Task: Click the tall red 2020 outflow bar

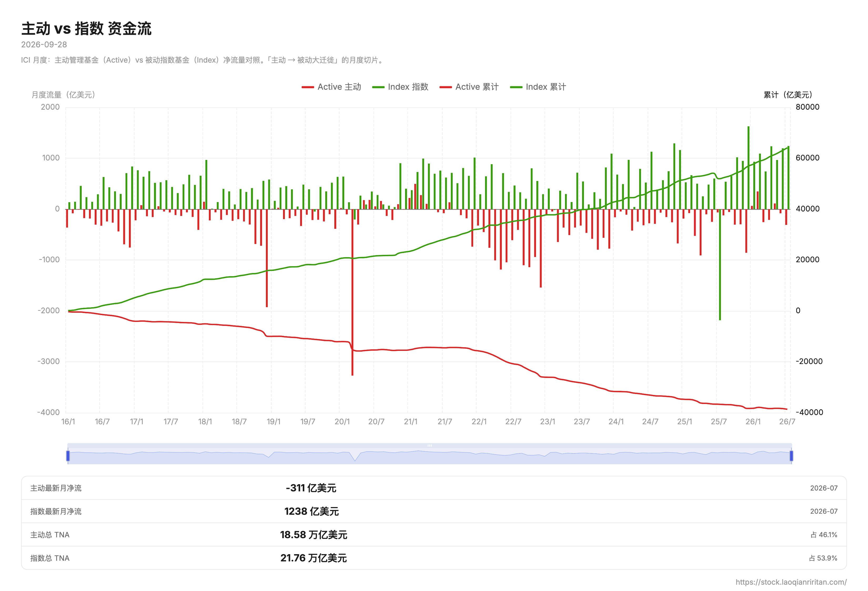Action: point(352,292)
